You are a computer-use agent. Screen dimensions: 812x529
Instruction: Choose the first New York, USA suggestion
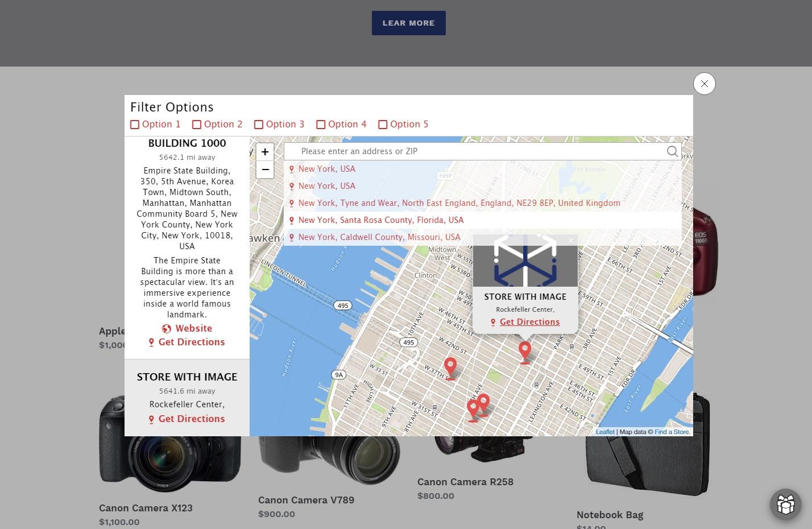[326, 169]
